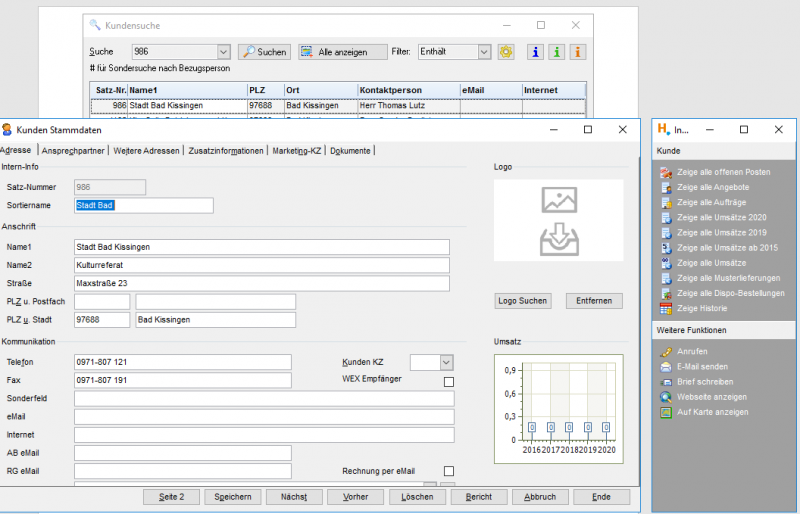Click the green info icon in Kundensuche
800x514 pixels.
click(x=557, y=52)
